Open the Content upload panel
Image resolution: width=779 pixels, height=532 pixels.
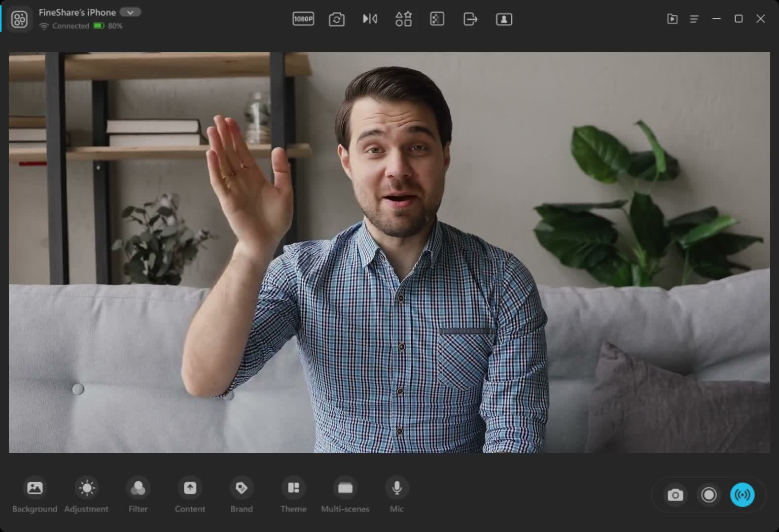pyautogui.click(x=190, y=495)
